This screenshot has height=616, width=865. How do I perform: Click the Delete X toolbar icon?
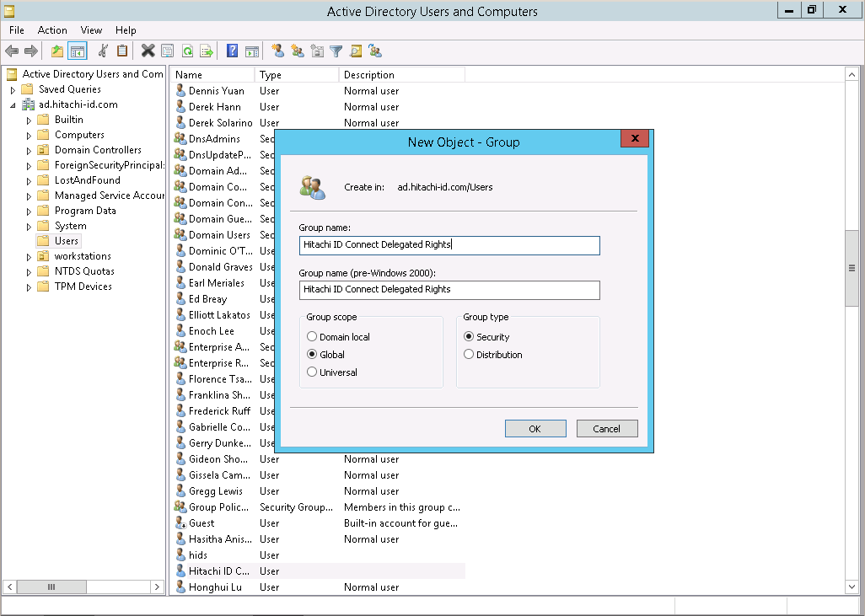point(148,51)
